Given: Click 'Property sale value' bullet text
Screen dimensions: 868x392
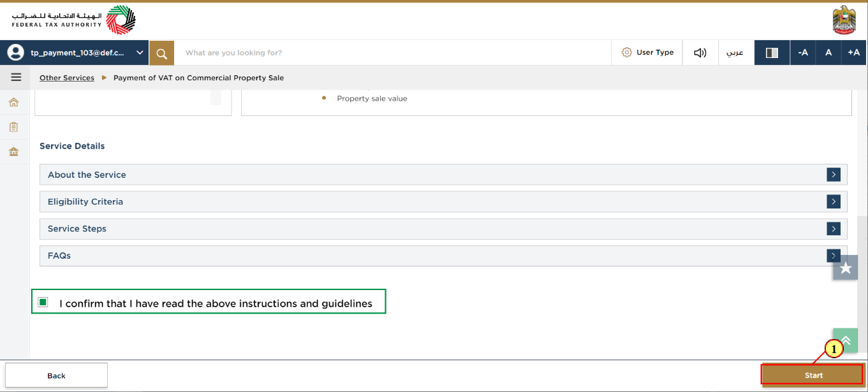Looking at the screenshot, I should tap(372, 98).
